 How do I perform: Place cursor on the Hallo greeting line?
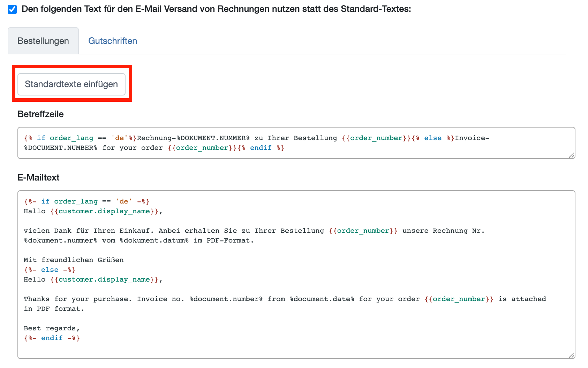click(93, 211)
